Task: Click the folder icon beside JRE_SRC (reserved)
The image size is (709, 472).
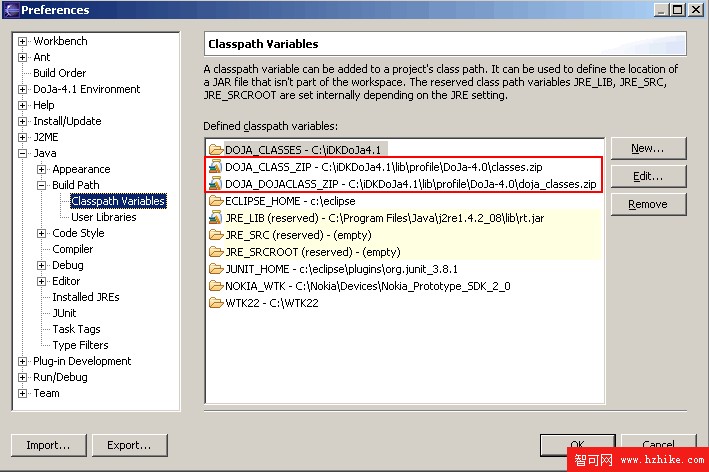Action: 216,235
